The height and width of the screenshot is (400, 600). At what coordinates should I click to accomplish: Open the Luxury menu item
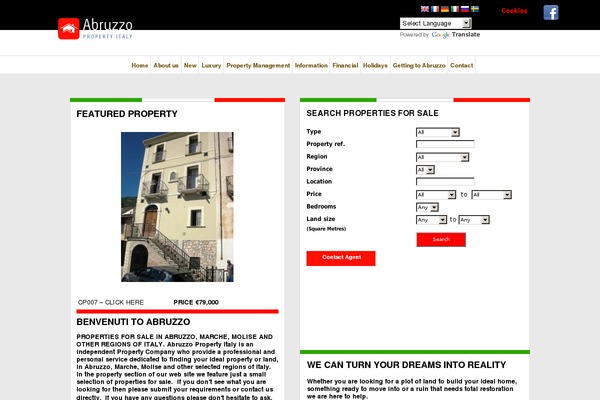[211, 65]
